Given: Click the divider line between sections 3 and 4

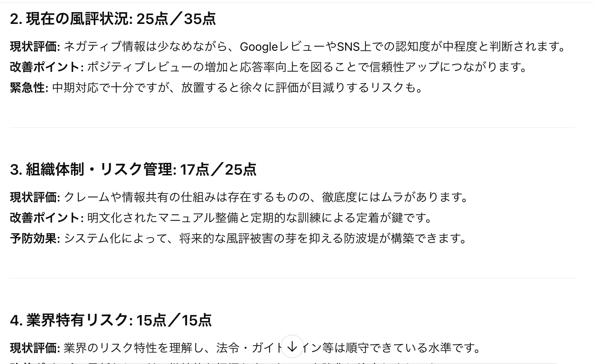Looking at the screenshot, I should click(292, 278).
